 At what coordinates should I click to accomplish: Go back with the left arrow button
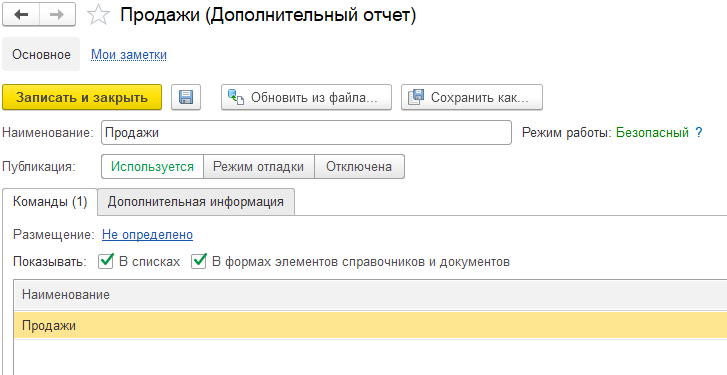[21, 15]
